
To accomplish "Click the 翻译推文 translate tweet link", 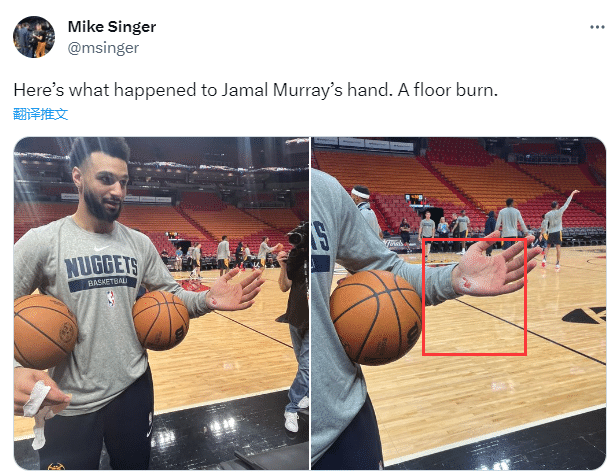I will pyautogui.click(x=41, y=114).
